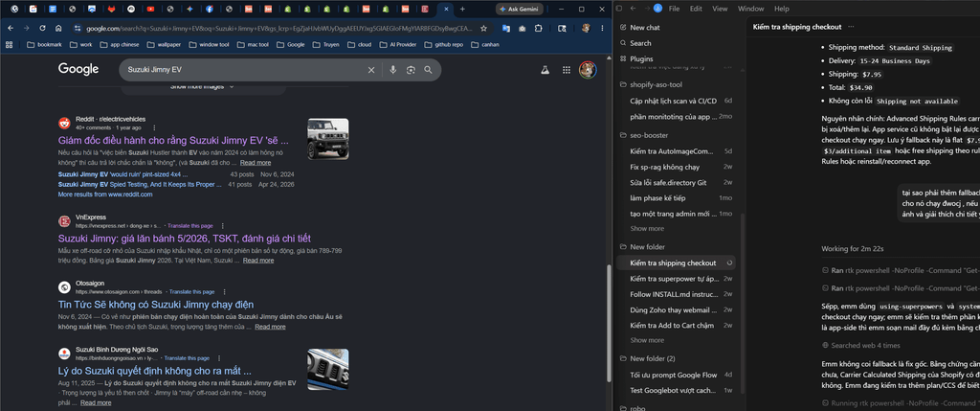Image resolution: width=980 pixels, height=411 pixels.
Task: Click the Ask Gemini button in Chrome
Action: coord(520,9)
